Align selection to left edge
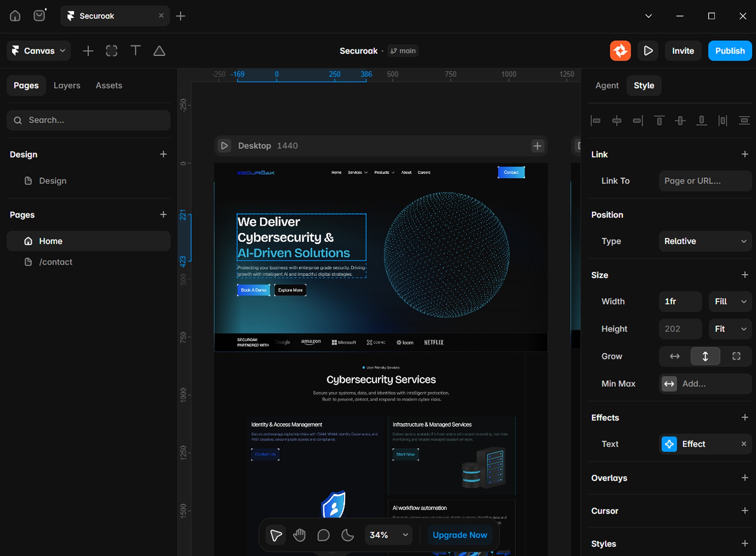The width and height of the screenshot is (756, 556). (596, 121)
